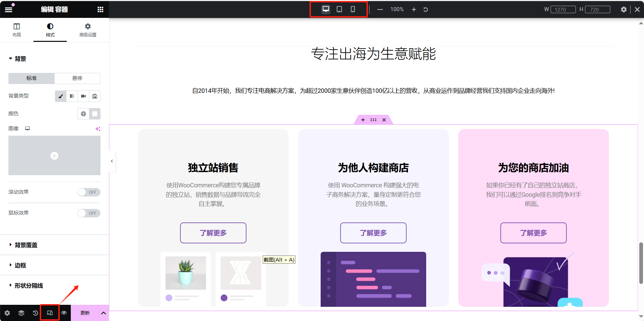Image resolution: width=644 pixels, height=321 pixels.
Task: Open the widgets grid panel icon
Action: pyautogui.click(x=100, y=9)
